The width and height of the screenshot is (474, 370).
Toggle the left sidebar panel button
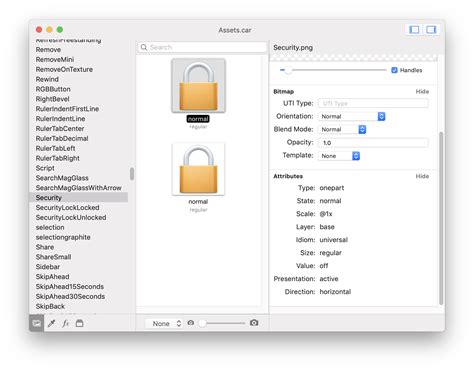pyautogui.click(x=414, y=30)
